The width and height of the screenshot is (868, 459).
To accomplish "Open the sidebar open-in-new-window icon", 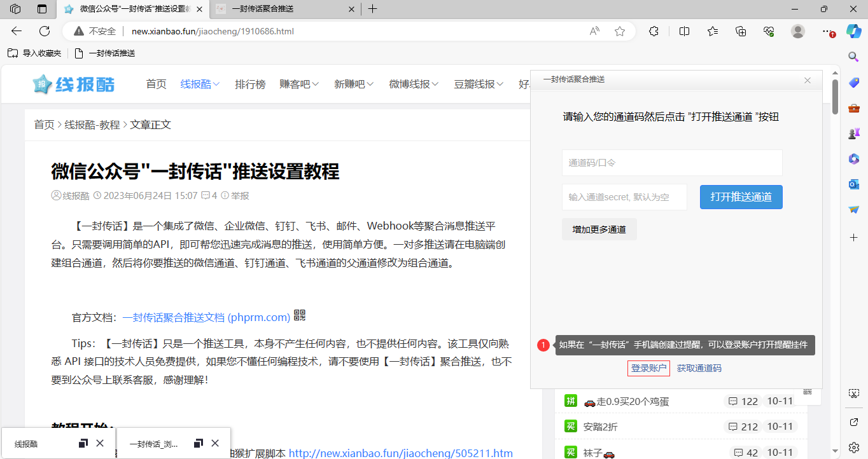I will (x=854, y=422).
